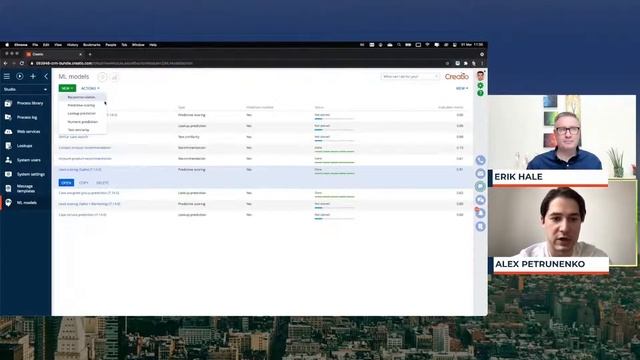Open Process log section
This screenshot has width=640, height=360.
25,118
